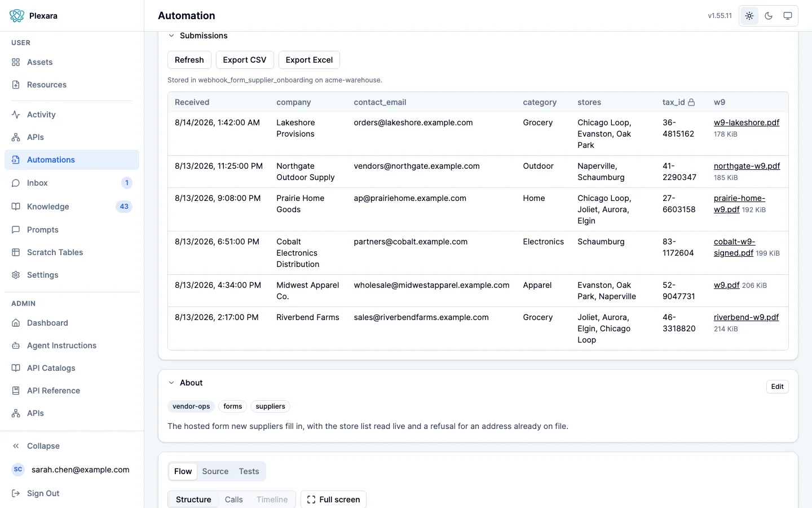This screenshot has height=508, width=812.
Task: Click the sarah.chen@example.com account
Action: [72, 470]
